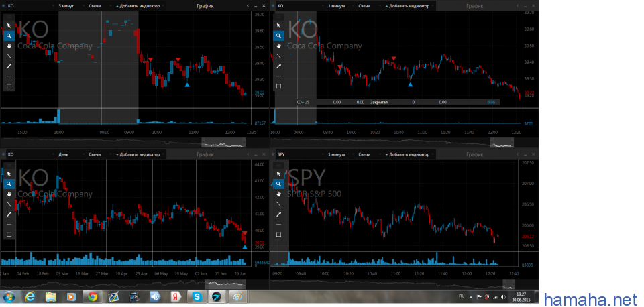Select pointer tool in KO daily chart

(9, 174)
